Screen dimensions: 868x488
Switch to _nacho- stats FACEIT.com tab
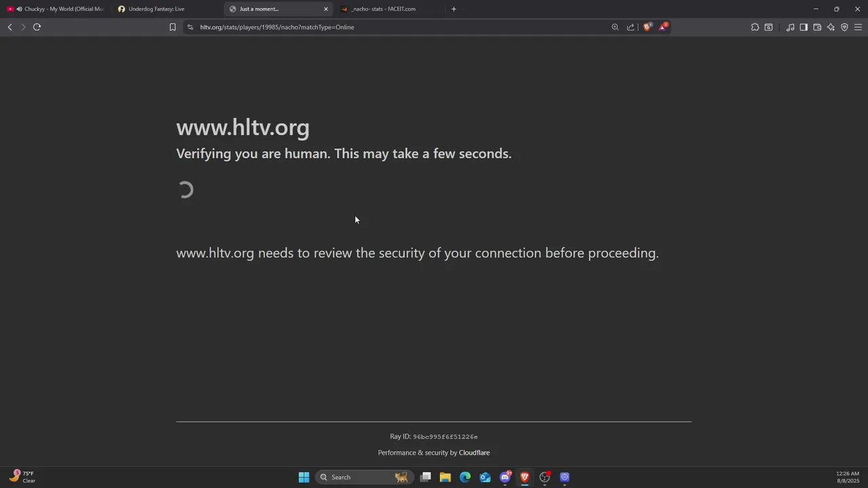pos(389,9)
